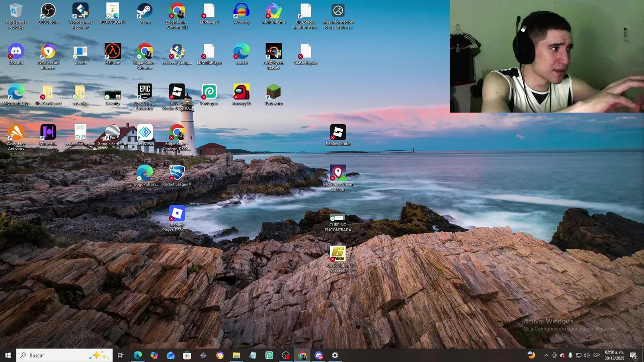
Task: Open the Microsoft Edge desktop shortcut
Action: 16,95
